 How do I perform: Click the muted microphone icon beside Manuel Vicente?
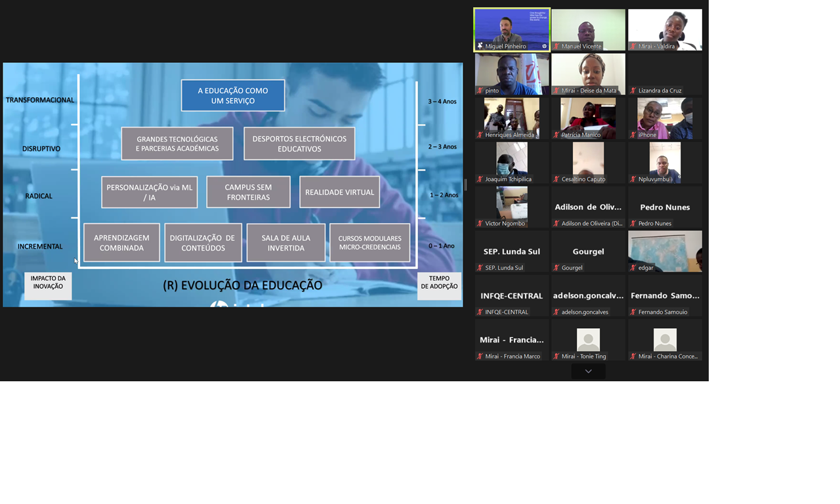(556, 47)
